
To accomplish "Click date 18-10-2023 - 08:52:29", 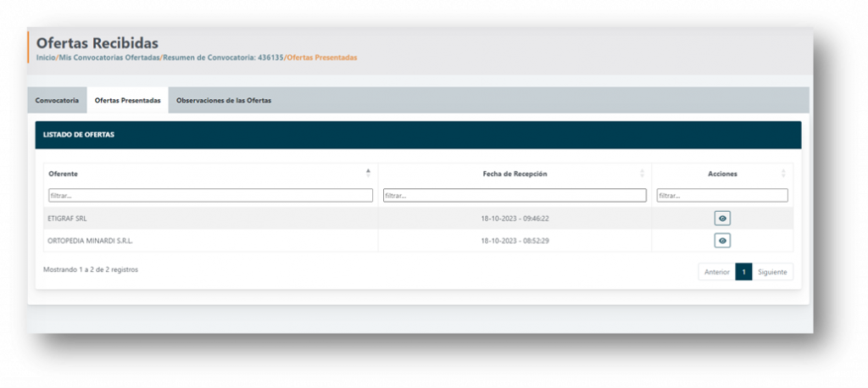I will [x=515, y=241].
